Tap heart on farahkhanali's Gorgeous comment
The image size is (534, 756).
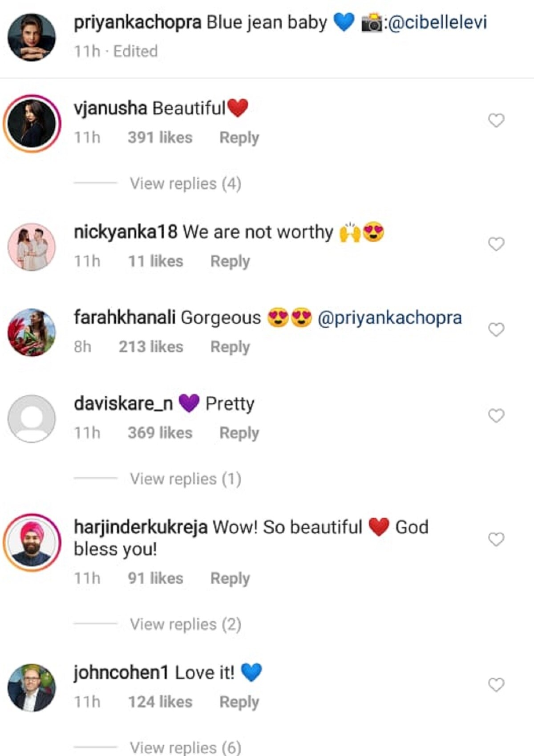[496, 329]
